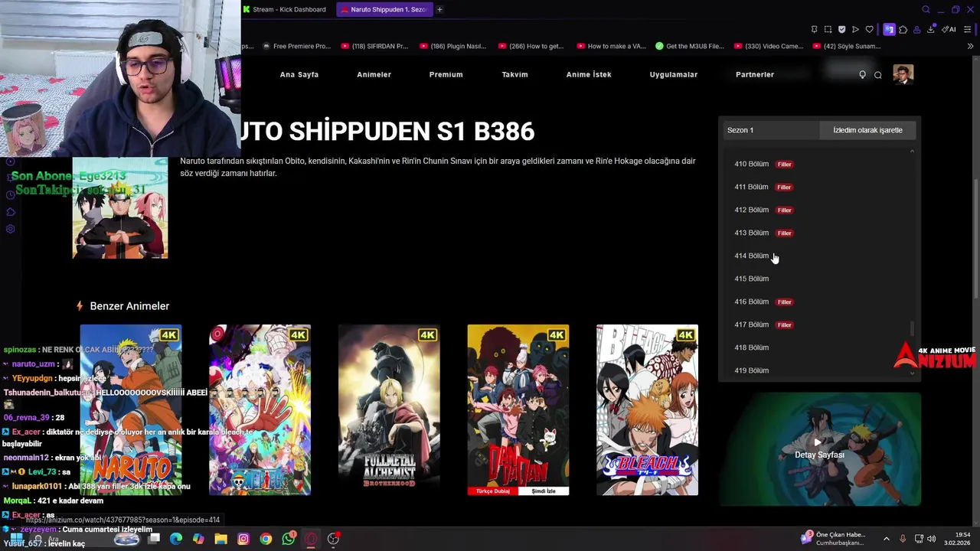The image size is (980, 551).
Task: Select episode 417 Bölüm
Action: click(751, 324)
